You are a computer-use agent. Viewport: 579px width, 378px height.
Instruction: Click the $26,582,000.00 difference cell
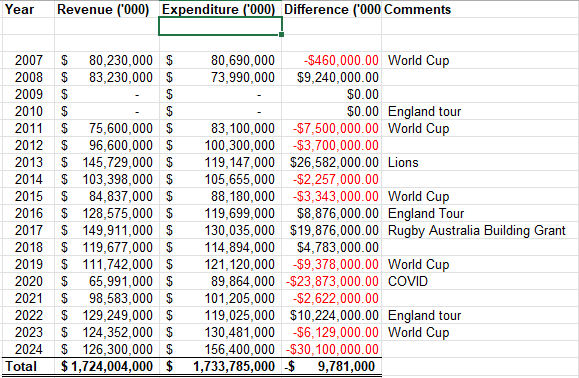point(332,162)
